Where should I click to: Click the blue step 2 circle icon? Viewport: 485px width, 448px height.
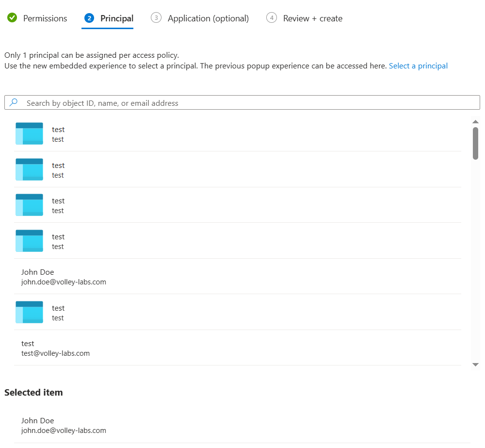pos(89,18)
